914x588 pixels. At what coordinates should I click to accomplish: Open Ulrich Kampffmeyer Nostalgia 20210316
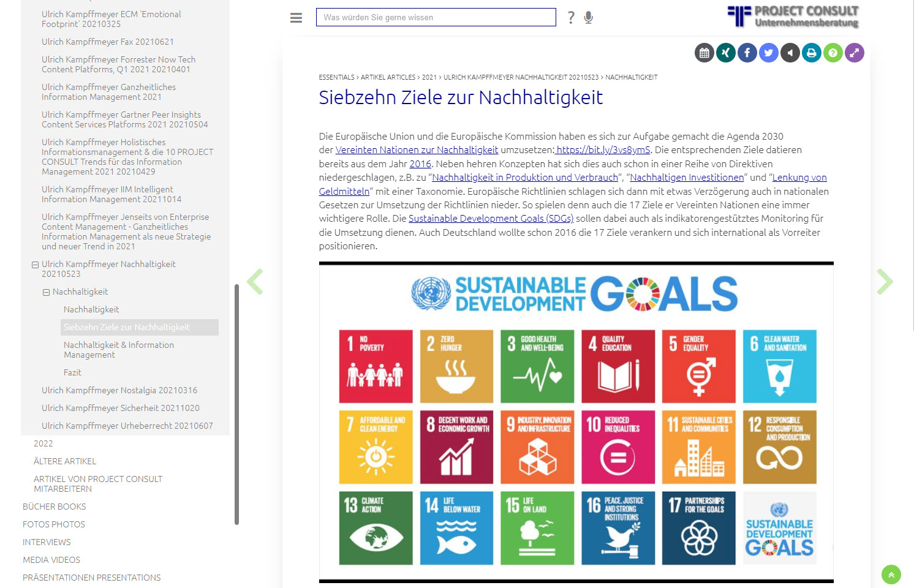[119, 390]
